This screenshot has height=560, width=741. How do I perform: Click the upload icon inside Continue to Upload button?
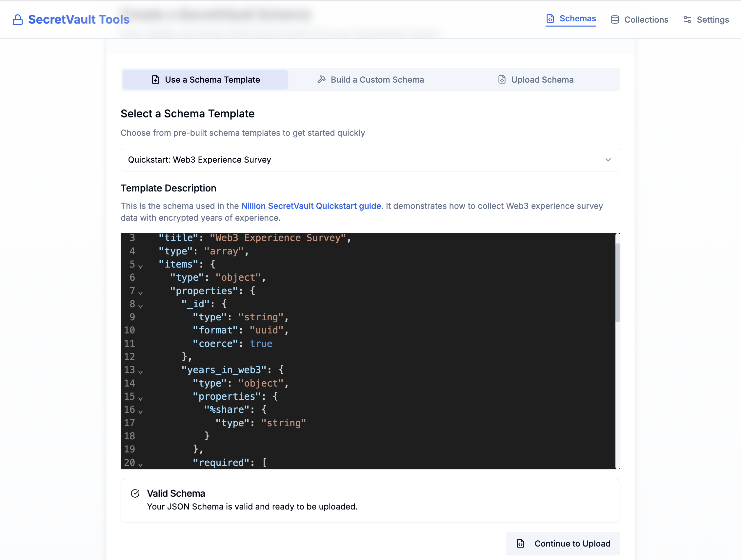coord(520,544)
